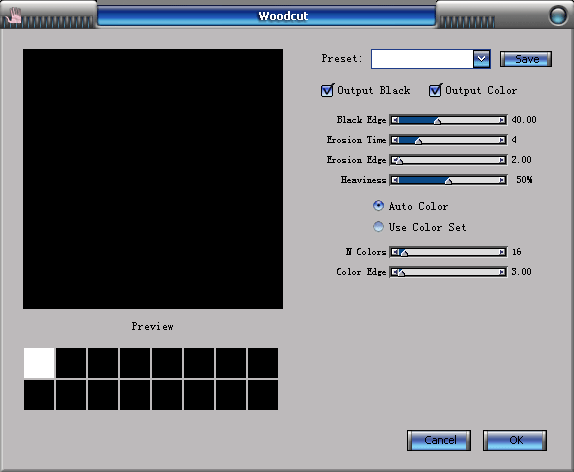Toggle the Output Color checkbox
Screen dimensions: 574x472
435,90
